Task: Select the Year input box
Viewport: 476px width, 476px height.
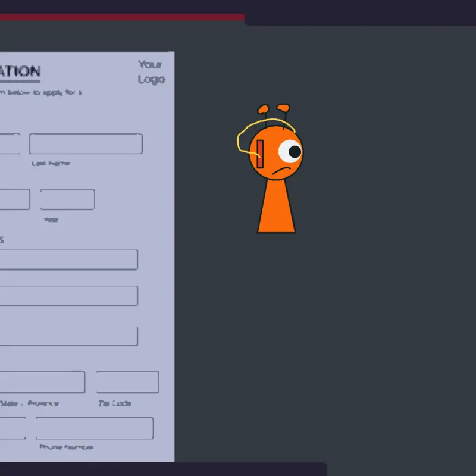Action: (68, 199)
